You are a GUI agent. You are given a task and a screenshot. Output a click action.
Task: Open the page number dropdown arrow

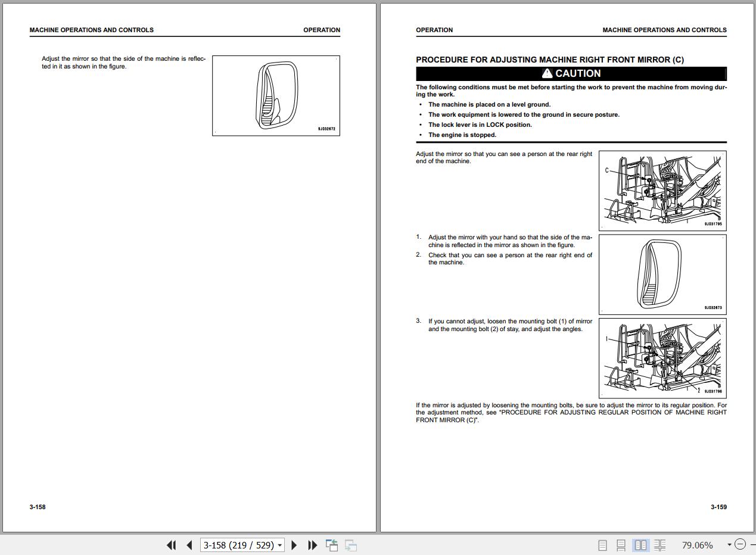(x=279, y=545)
